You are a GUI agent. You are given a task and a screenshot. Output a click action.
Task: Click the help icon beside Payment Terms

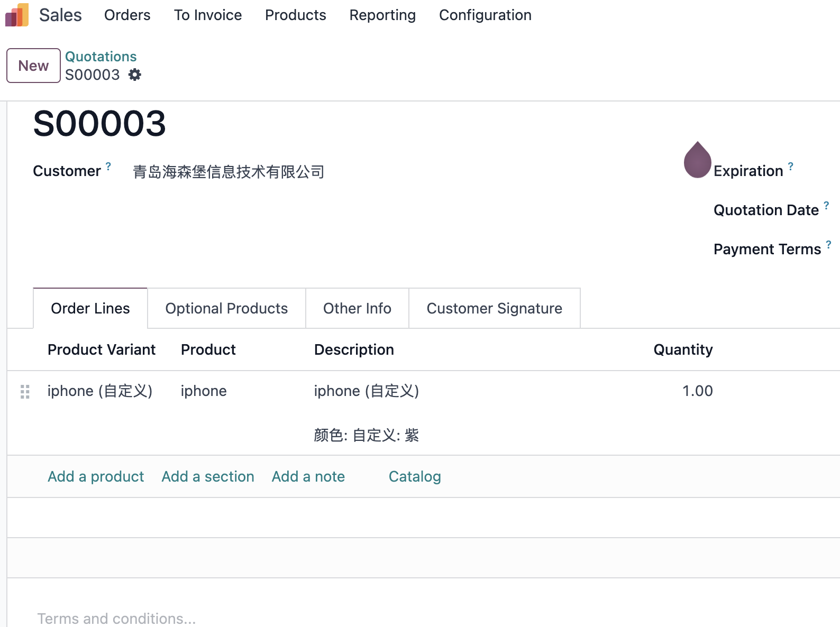[x=828, y=244]
